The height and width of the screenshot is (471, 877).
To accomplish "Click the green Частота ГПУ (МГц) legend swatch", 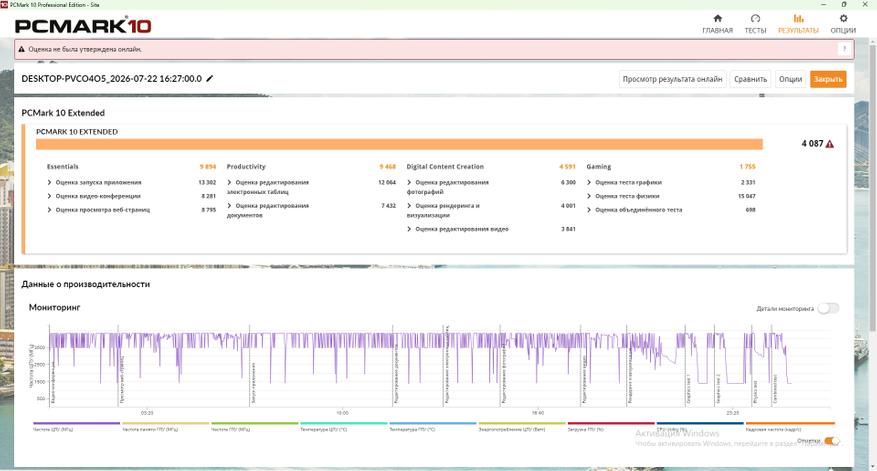I will 254,423.
